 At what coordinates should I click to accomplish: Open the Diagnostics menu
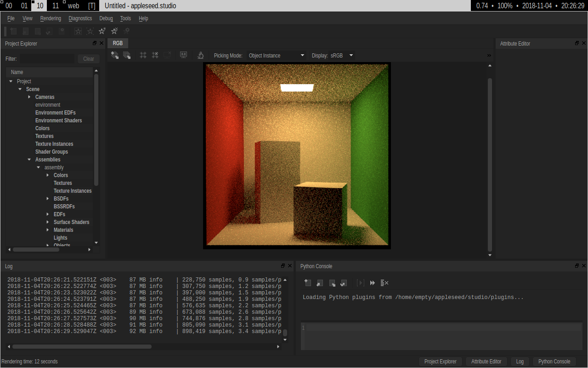(x=80, y=18)
